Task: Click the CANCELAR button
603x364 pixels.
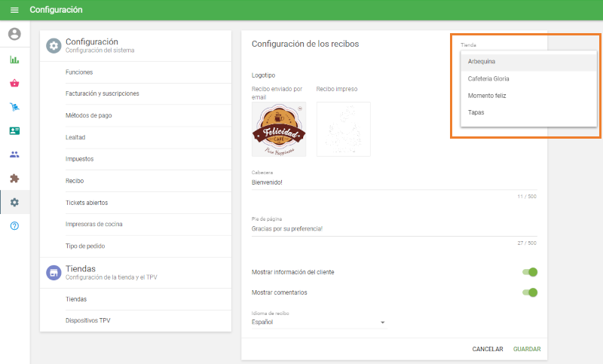Action: click(487, 349)
